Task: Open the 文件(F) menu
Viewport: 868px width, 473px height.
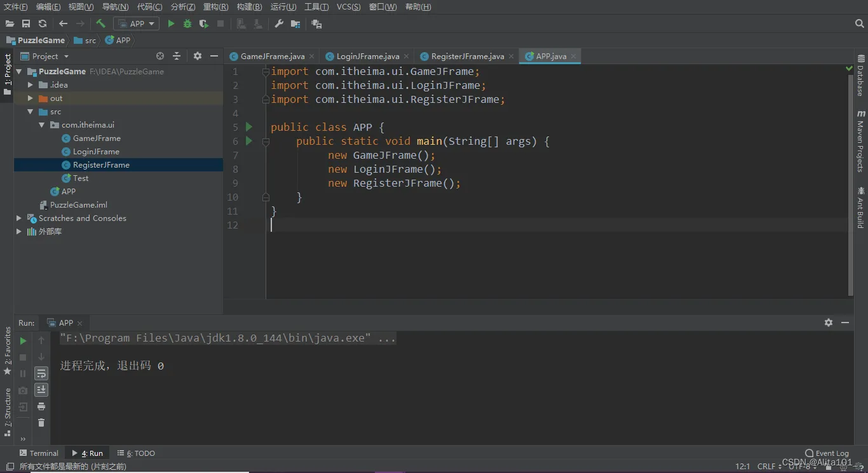Action: click(16, 7)
